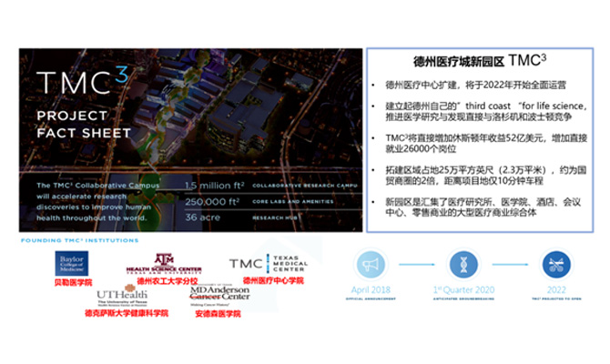Click the TMC Texas Medical Center logo
This screenshot has height=364, width=610.
click(x=269, y=263)
